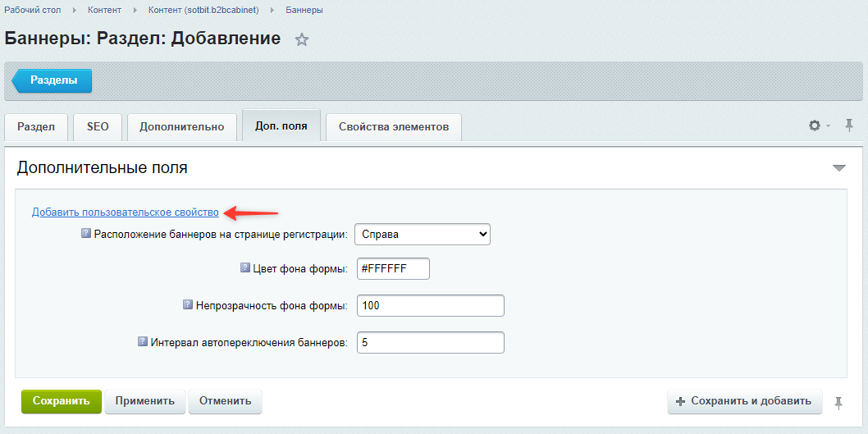Switch to the SEO tab
Image resolution: width=868 pixels, height=434 pixels.
(x=98, y=127)
